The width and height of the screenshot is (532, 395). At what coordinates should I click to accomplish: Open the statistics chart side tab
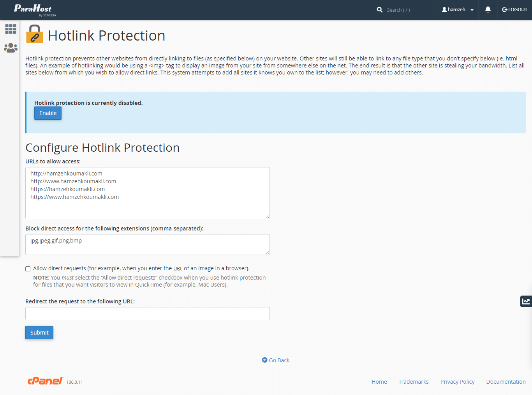point(526,301)
